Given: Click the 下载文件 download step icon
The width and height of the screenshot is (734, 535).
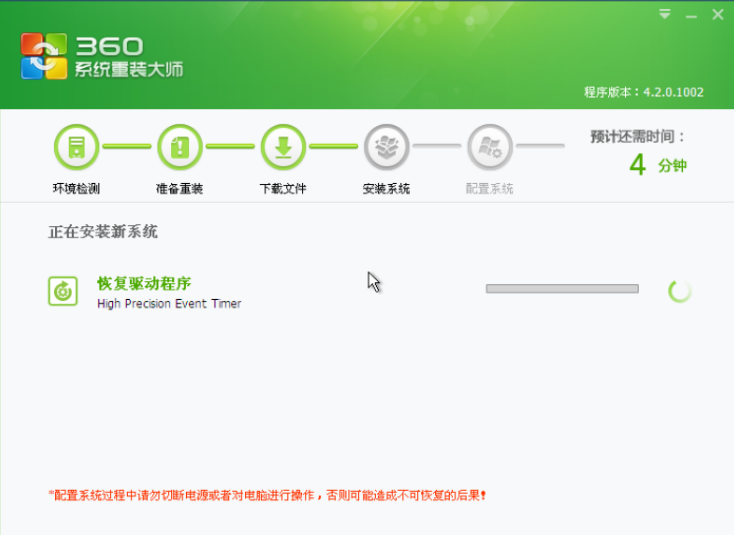Looking at the screenshot, I should point(283,147).
